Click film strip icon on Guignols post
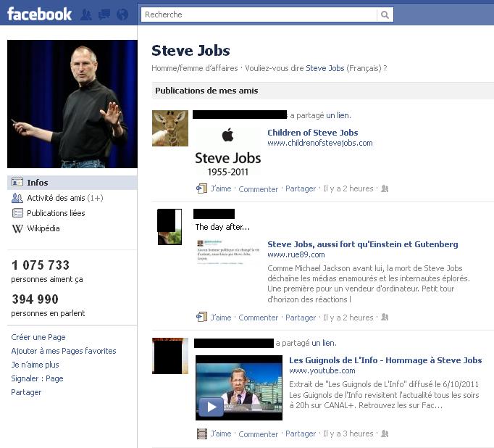 point(202,434)
